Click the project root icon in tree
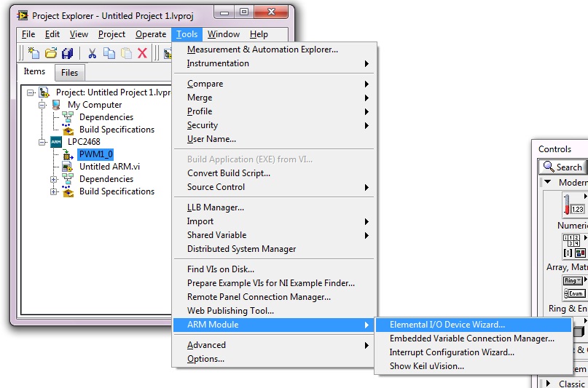Viewport: 588px width, 388px height. coord(44,92)
